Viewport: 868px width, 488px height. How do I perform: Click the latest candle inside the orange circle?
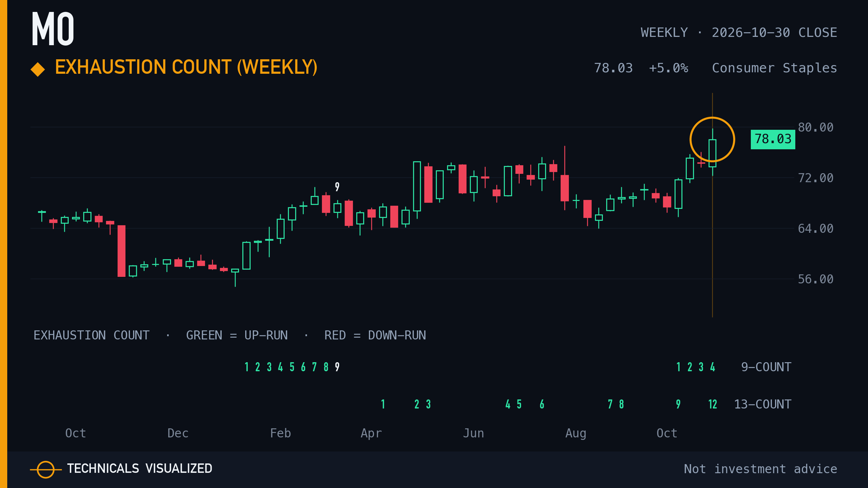pyautogui.click(x=712, y=153)
